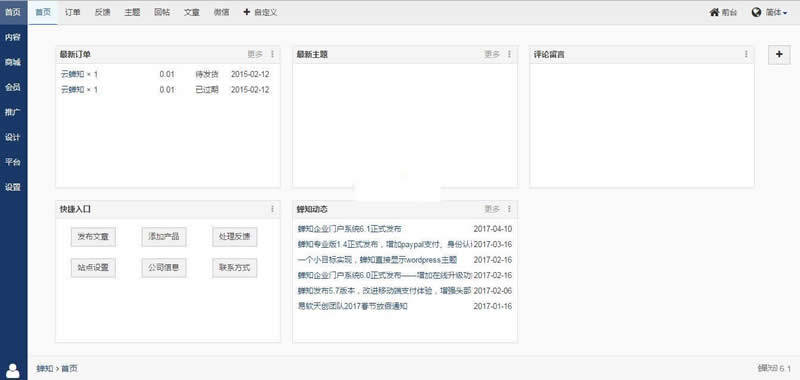Open 设置 section in left sidebar
The width and height of the screenshot is (800, 380).
(x=13, y=187)
